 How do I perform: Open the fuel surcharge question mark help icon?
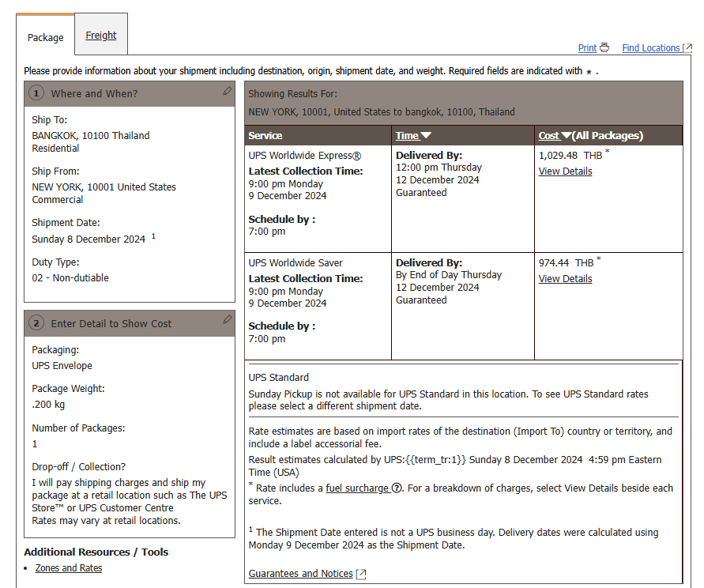tap(397, 488)
